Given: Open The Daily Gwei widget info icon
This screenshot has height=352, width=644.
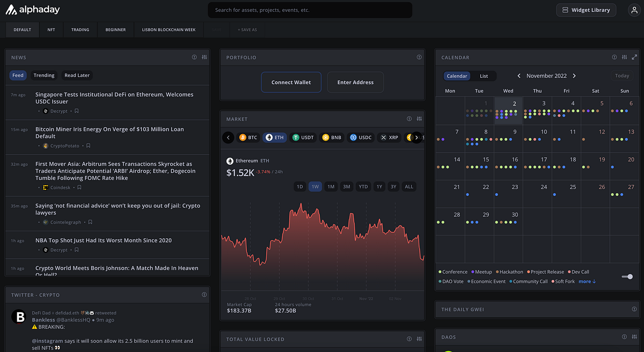Looking at the screenshot, I should [634, 309].
